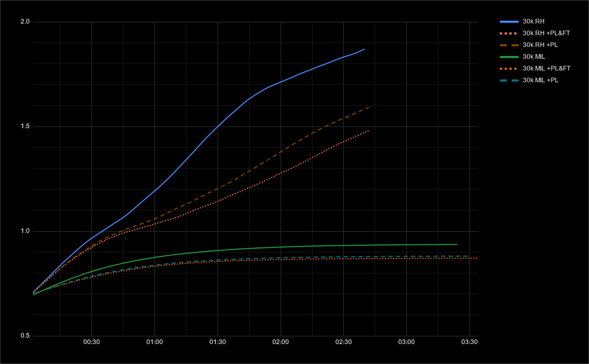Click the end point of the blue 30k RH curve
This screenshot has width=589, height=364.
pyautogui.click(x=364, y=49)
